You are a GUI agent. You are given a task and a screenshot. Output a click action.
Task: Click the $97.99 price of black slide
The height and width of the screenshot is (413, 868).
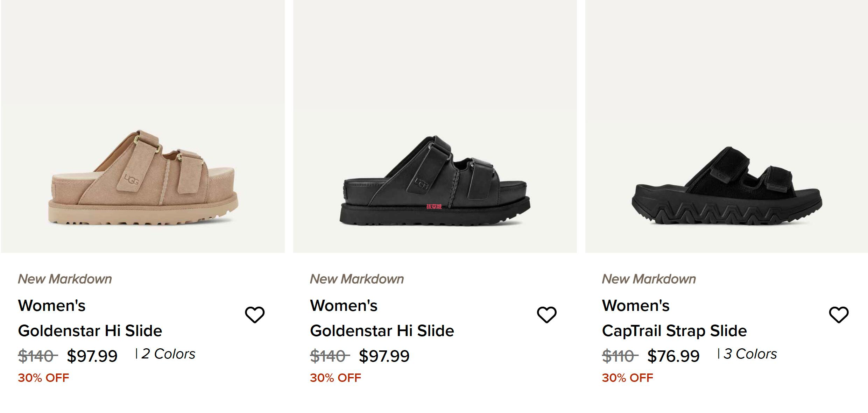point(384,356)
